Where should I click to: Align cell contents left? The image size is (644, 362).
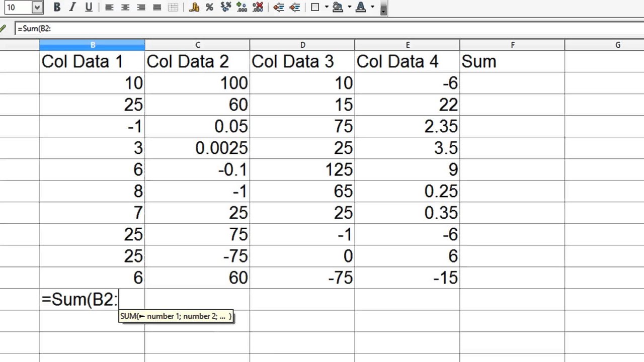pyautogui.click(x=109, y=7)
